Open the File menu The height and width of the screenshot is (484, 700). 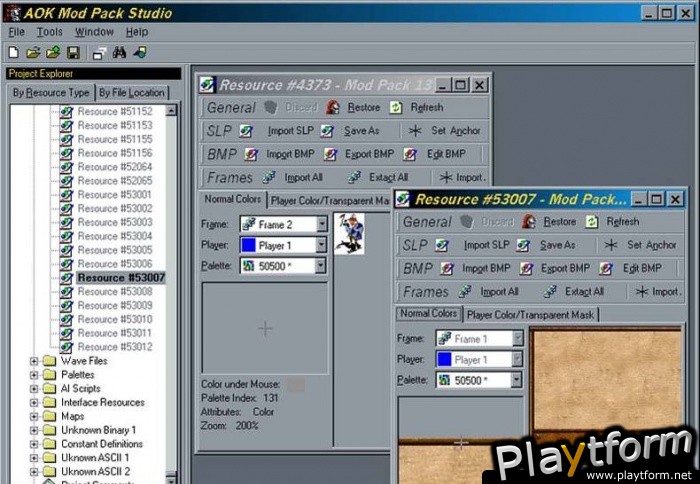tap(16, 32)
